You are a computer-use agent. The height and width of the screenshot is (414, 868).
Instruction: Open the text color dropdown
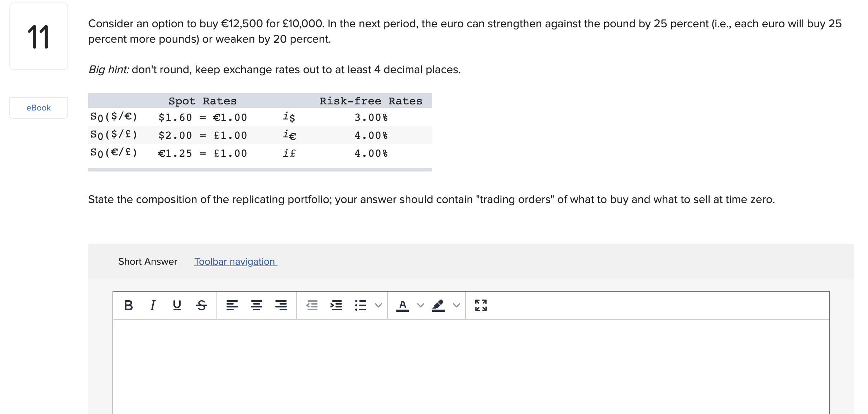pos(420,305)
